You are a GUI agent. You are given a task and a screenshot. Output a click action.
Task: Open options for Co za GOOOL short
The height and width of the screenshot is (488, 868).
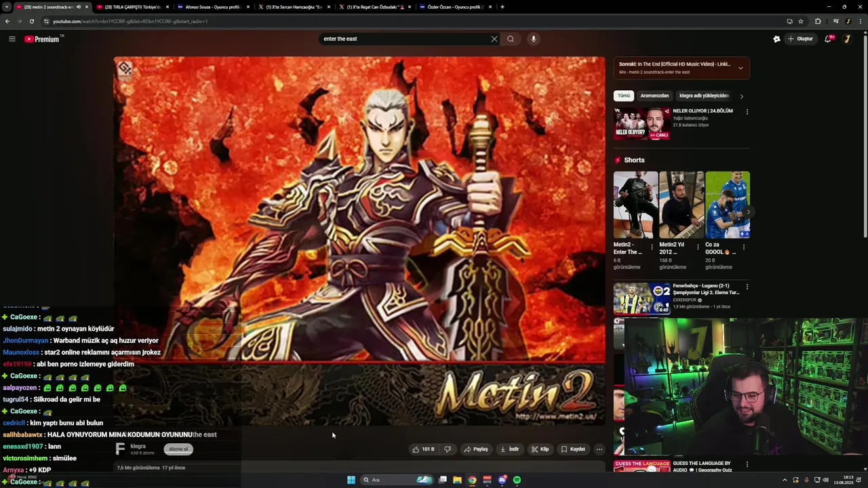(744, 247)
